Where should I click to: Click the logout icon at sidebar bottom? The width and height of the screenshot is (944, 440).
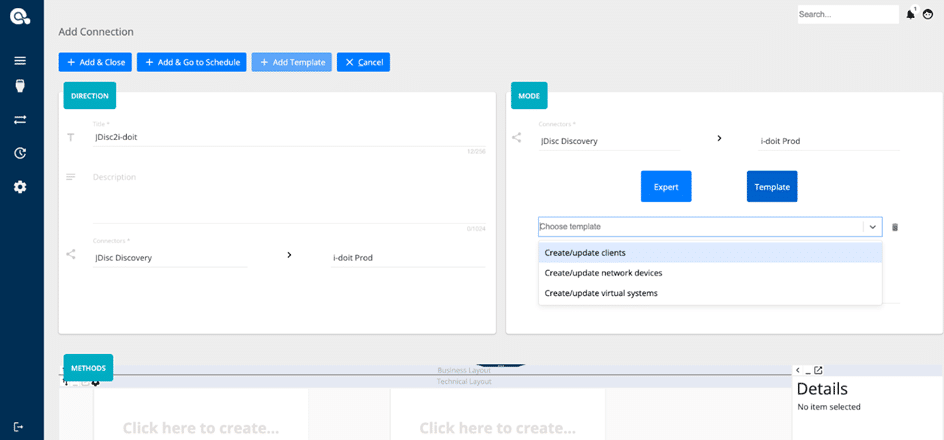(20, 427)
